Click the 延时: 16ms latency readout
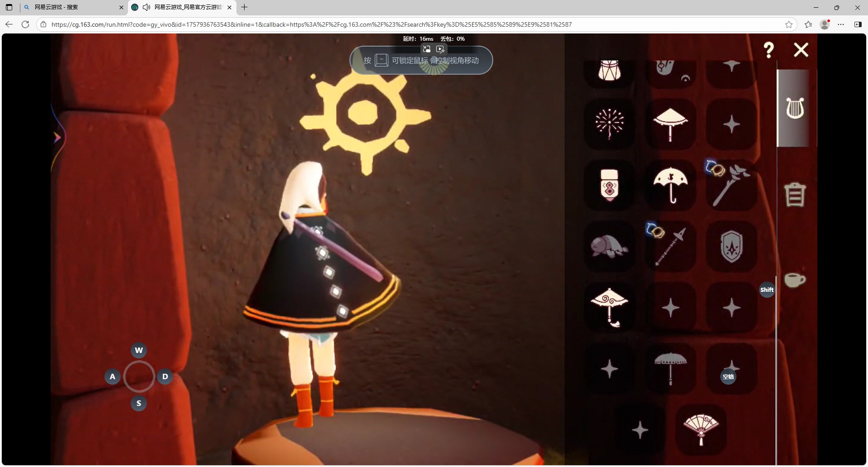Screen dimensions: 868x467 [418, 39]
